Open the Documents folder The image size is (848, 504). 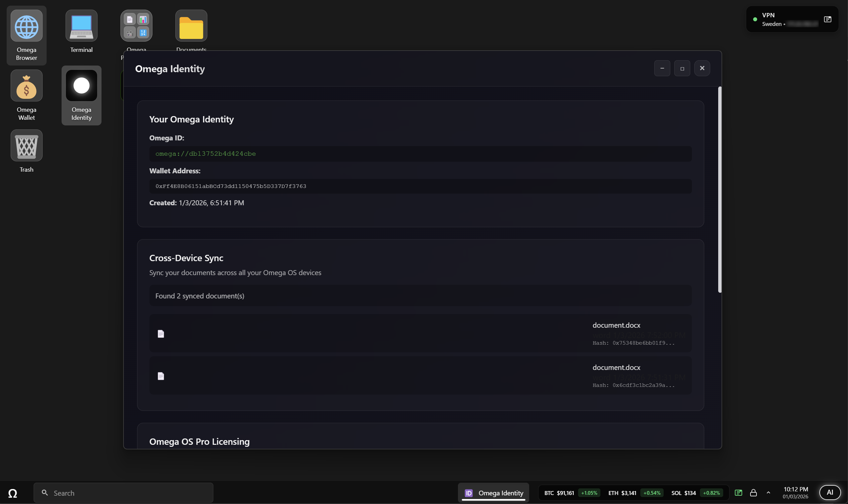pos(191,26)
